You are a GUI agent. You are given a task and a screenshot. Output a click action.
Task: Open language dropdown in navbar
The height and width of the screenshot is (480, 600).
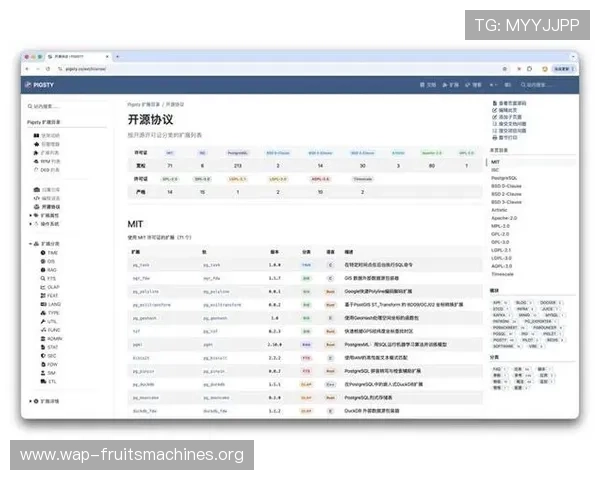click(x=493, y=85)
